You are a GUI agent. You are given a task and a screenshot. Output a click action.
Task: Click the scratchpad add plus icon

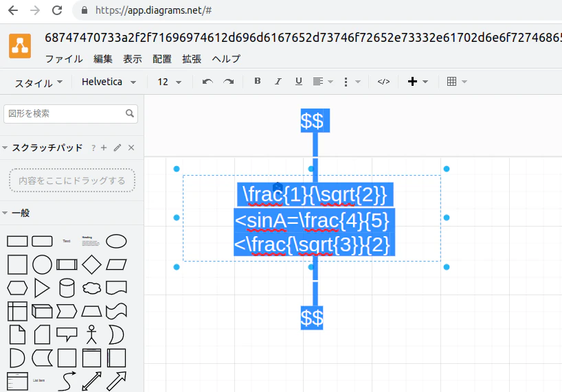(104, 148)
